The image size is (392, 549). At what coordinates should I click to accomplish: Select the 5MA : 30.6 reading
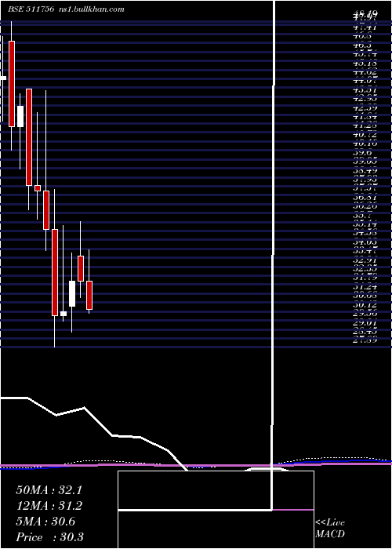tap(45, 522)
